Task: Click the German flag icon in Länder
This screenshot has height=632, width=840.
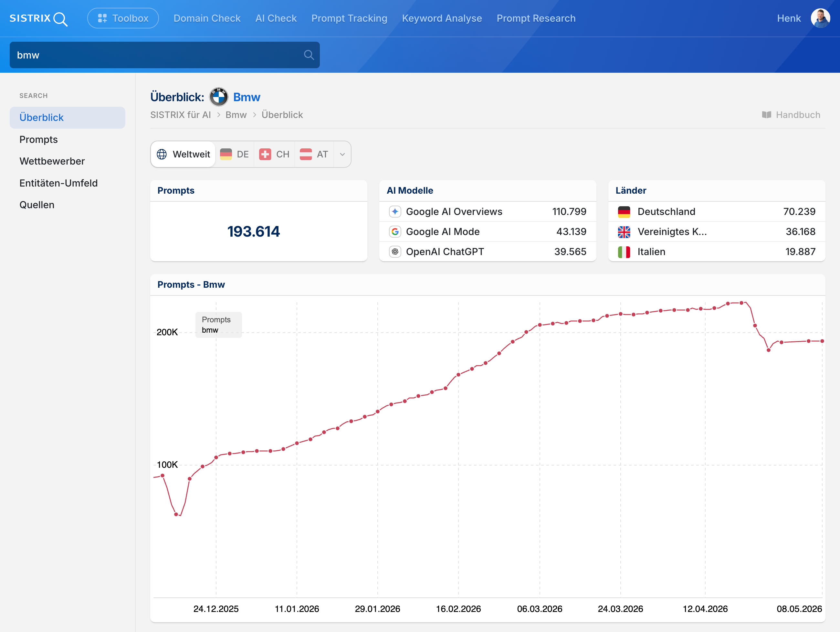Action: coord(624,212)
